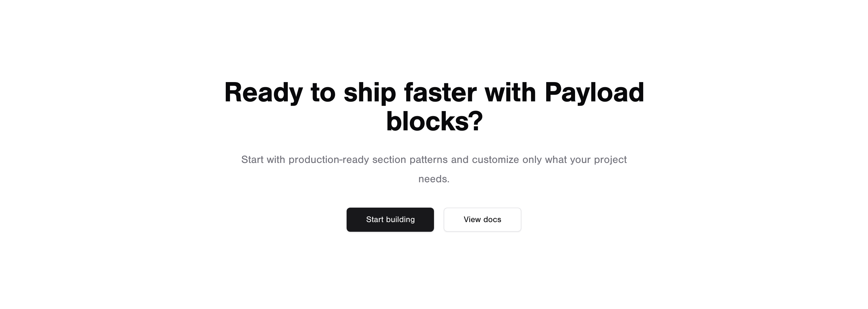Click "blocks?" on the heading's second line
Image resolution: width=868 pixels, height=309 pixels.
(434, 122)
